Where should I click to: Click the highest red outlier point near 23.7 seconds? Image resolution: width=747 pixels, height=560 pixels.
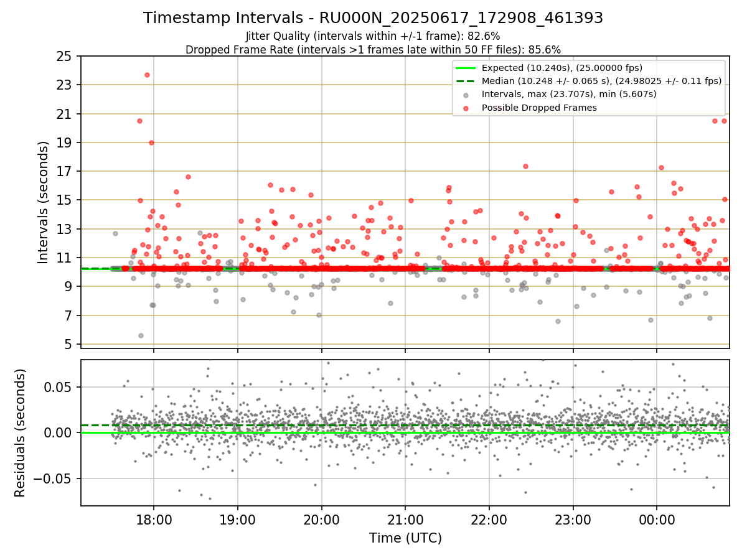[x=147, y=75]
